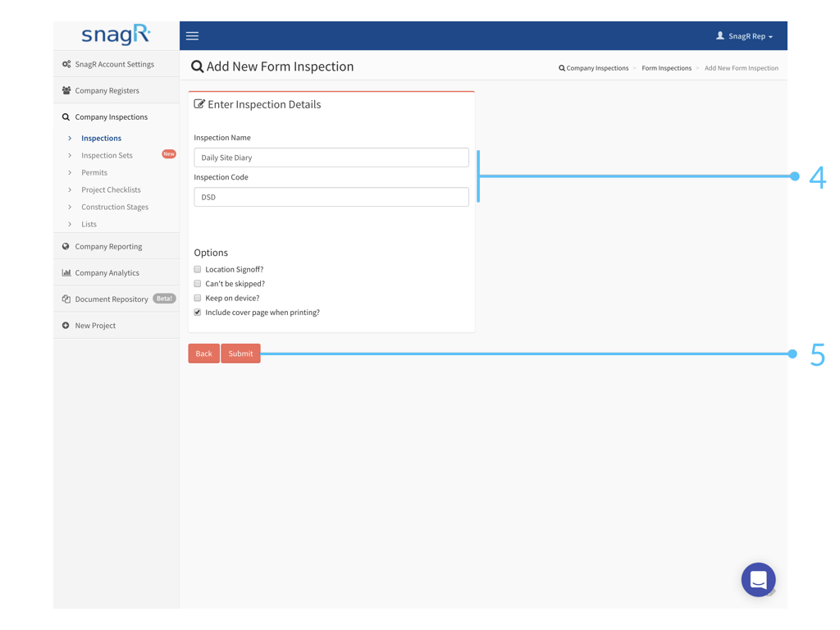The image size is (840, 630).
Task: Uncheck Include cover page when printing
Action: [198, 313]
